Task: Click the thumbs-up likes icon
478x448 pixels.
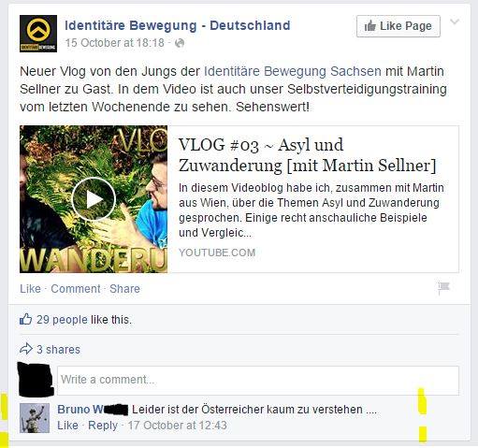Action: 25,319
